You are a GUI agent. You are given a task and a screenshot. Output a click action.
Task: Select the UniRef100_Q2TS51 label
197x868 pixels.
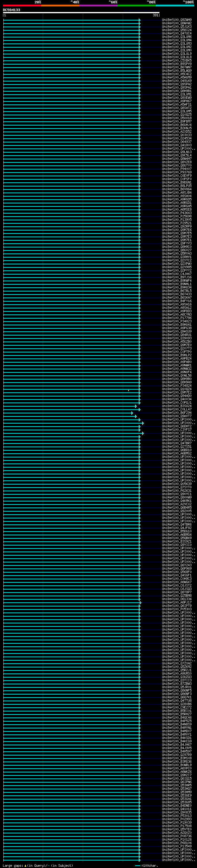(x=177, y=446)
